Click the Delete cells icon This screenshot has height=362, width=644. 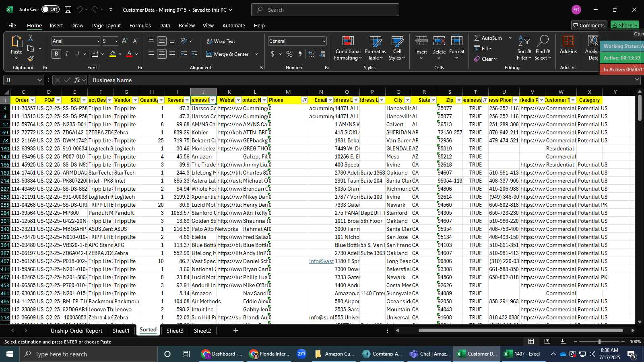pos(439,41)
